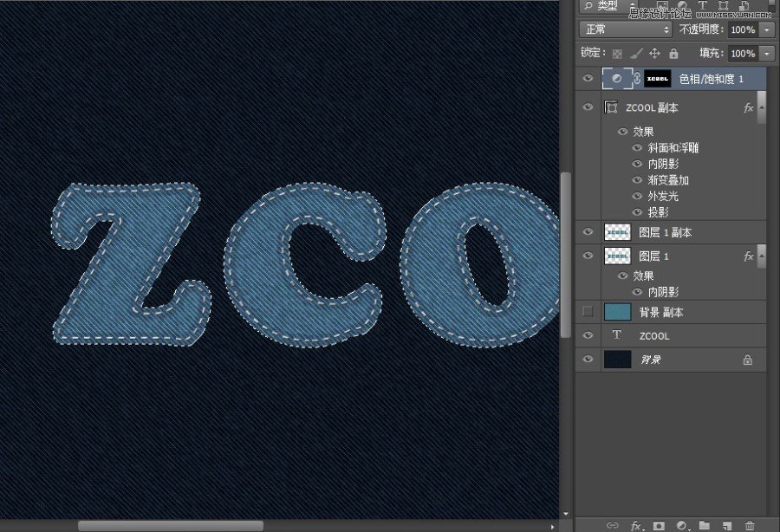Open the 斜面和浮雕 effect settings
The image size is (780, 532).
673,147
